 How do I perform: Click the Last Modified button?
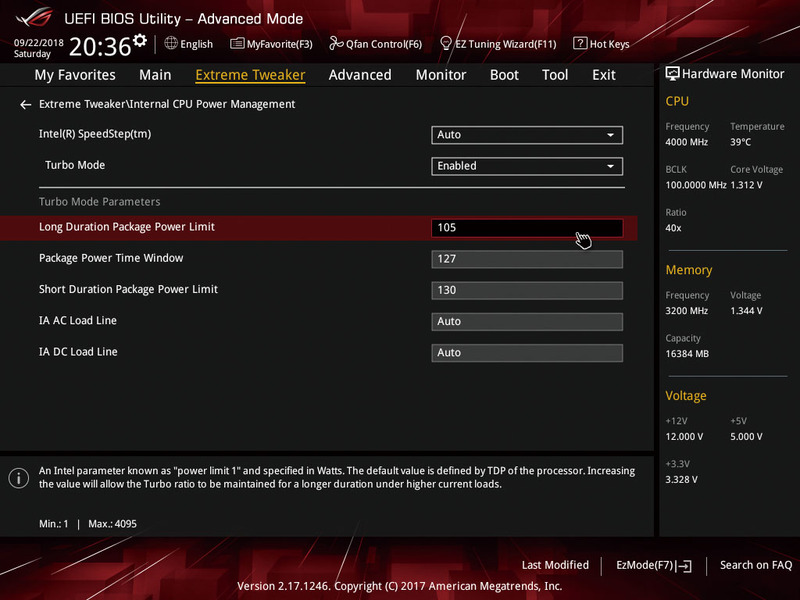tap(555, 565)
